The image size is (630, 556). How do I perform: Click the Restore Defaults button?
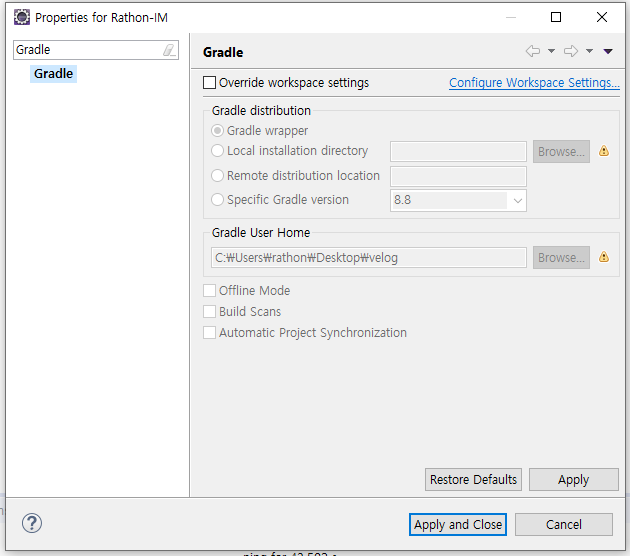473,479
